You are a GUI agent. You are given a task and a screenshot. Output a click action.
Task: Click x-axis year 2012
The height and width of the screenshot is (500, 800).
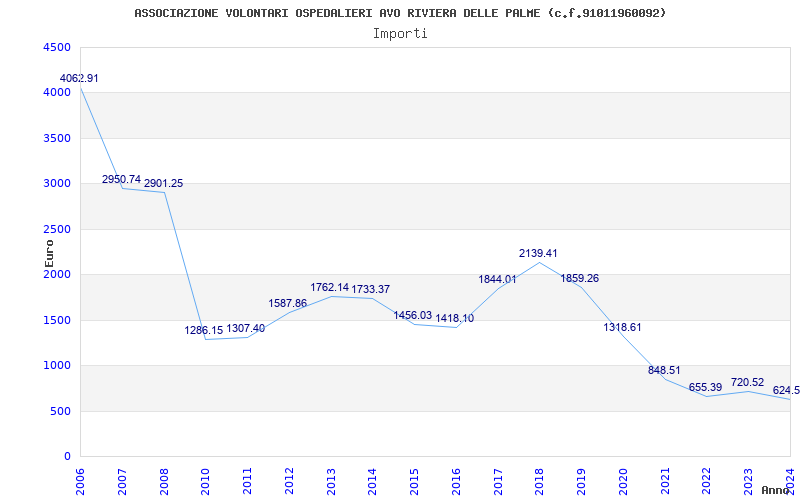tap(289, 481)
